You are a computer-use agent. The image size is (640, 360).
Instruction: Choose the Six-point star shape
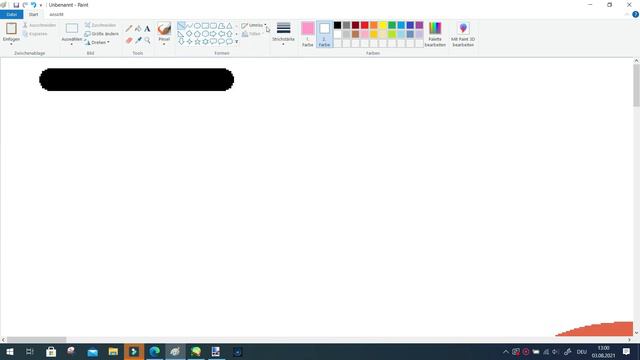click(205, 41)
